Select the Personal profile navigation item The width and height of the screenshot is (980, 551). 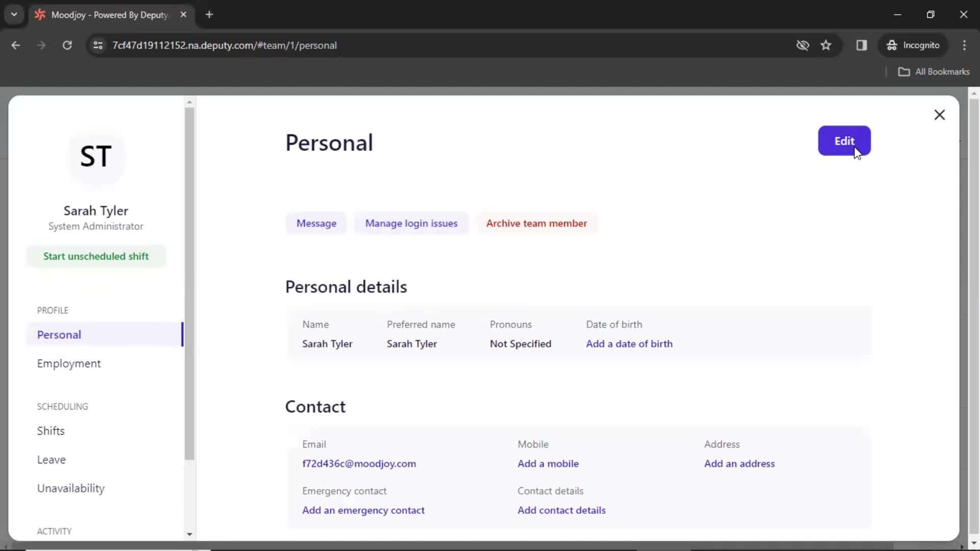click(59, 334)
